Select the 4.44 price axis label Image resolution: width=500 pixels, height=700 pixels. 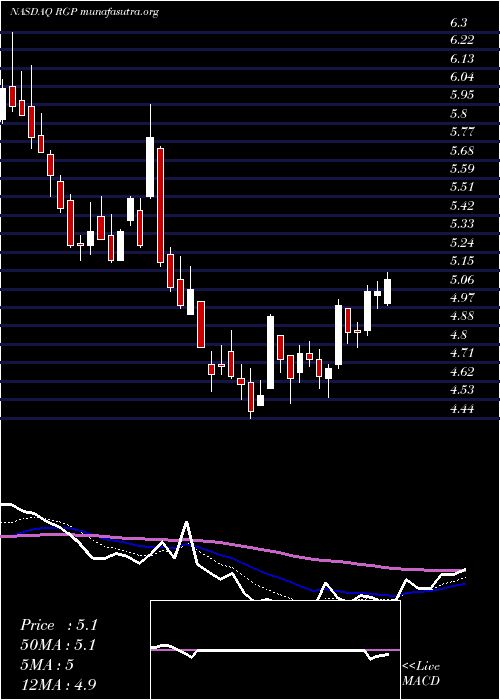[462, 408]
